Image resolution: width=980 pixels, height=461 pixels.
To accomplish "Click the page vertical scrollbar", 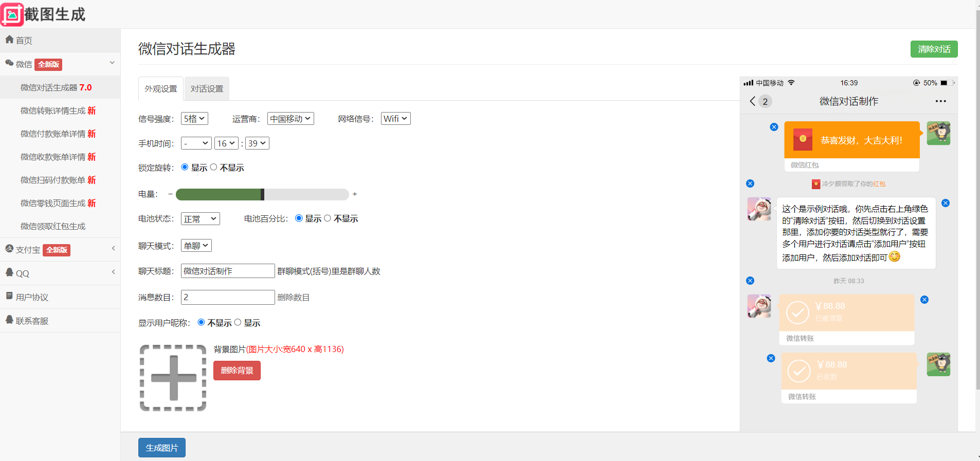I will click(977, 200).
